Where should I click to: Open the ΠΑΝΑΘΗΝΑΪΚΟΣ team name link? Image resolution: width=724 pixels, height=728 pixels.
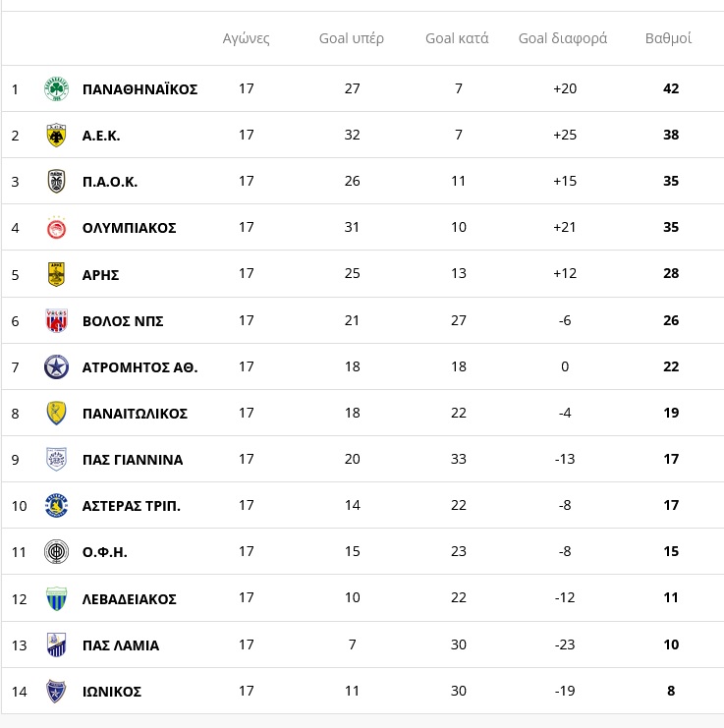(x=139, y=88)
